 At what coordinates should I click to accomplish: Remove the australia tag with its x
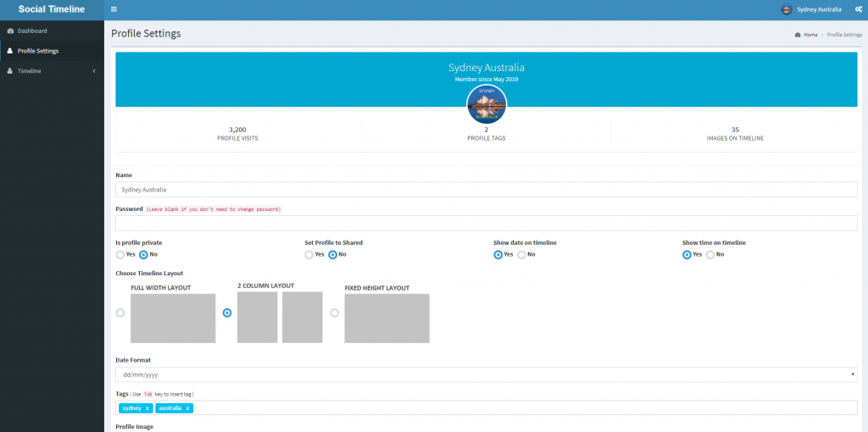[x=187, y=408]
